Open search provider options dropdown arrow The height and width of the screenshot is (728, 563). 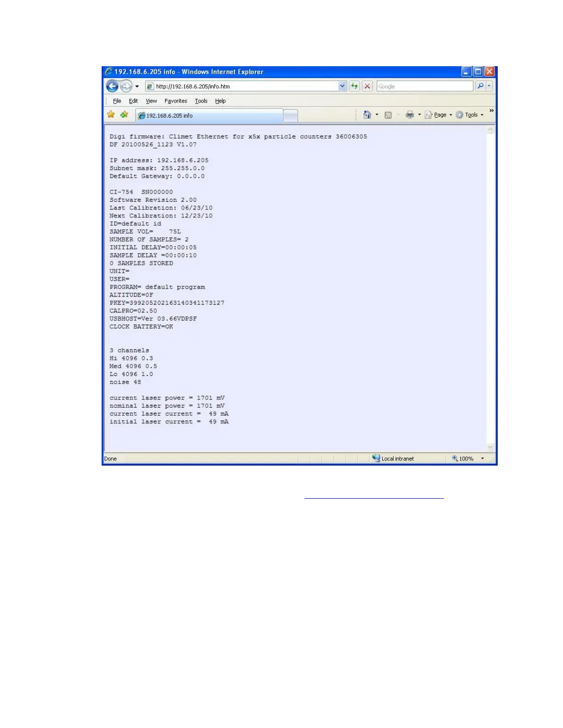(489, 86)
